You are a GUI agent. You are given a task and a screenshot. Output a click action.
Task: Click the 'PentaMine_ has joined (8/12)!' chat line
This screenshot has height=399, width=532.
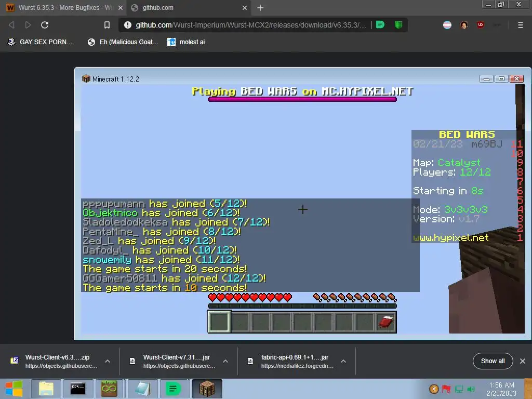point(162,232)
